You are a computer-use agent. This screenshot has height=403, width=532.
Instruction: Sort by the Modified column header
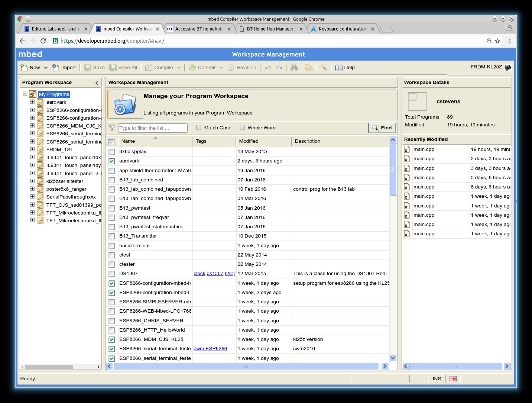point(263,141)
